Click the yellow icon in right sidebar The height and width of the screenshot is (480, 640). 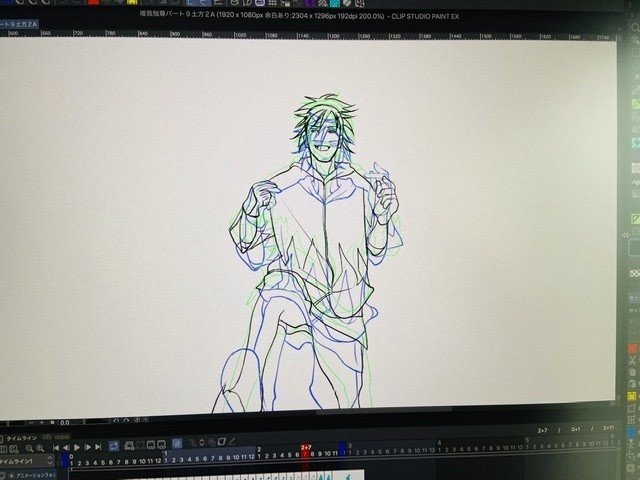632,396
